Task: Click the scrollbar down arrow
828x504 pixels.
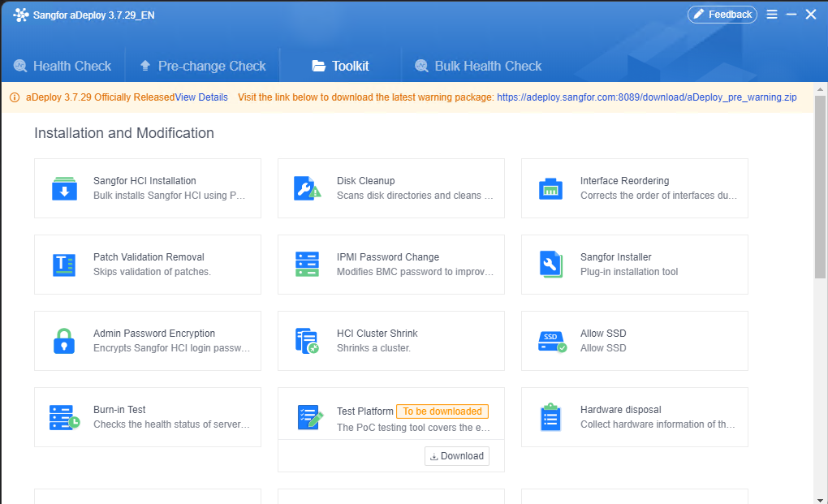Action: coord(820,499)
